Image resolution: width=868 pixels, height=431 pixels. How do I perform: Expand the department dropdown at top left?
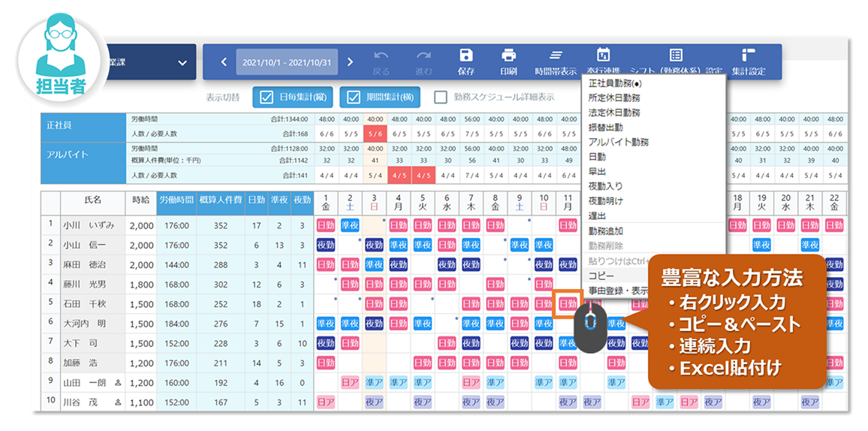tap(182, 63)
